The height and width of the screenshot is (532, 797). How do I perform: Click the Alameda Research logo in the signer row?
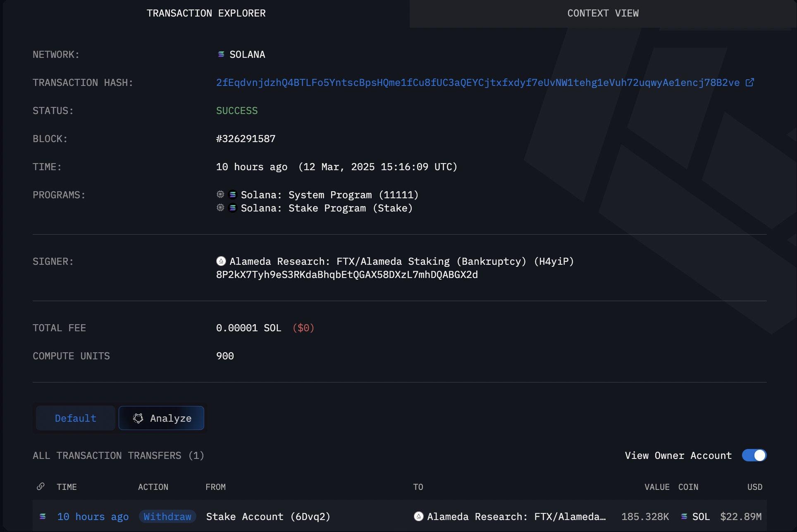coord(221,261)
